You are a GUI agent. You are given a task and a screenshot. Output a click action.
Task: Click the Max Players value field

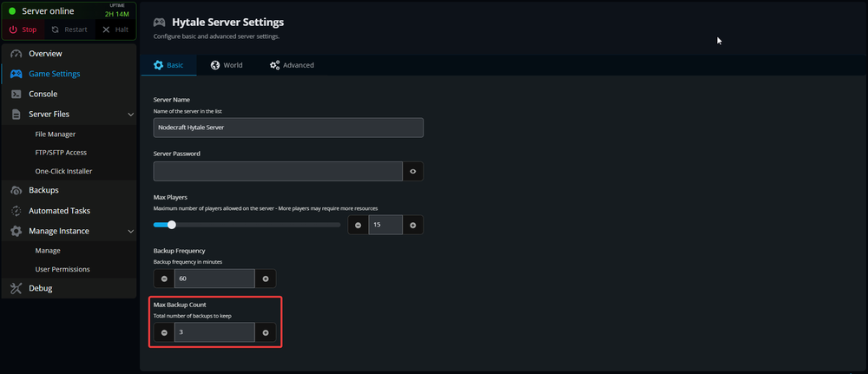[386, 225]
